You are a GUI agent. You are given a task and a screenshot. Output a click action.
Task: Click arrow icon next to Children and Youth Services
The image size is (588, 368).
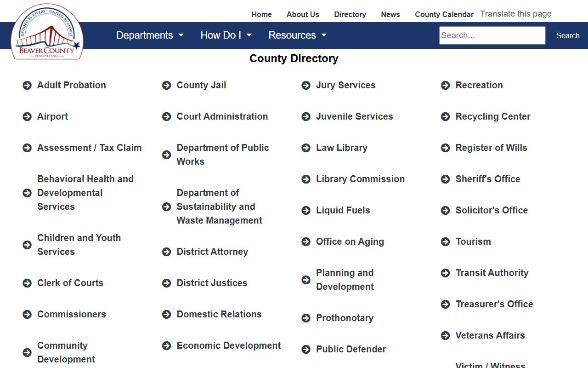tap(27, 245)
